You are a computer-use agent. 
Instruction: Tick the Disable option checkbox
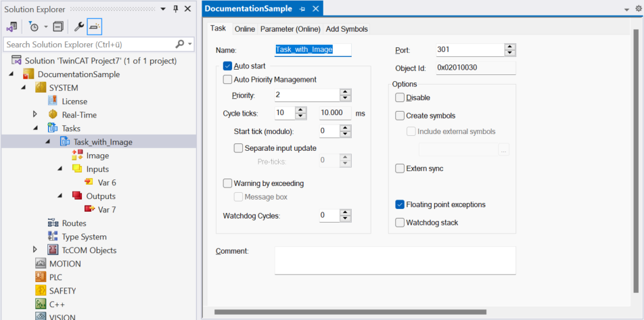coord(400,98)
